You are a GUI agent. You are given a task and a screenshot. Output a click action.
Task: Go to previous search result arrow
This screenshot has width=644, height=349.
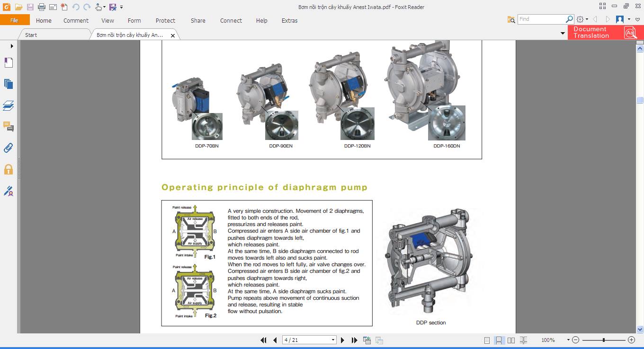pos(595,19)
